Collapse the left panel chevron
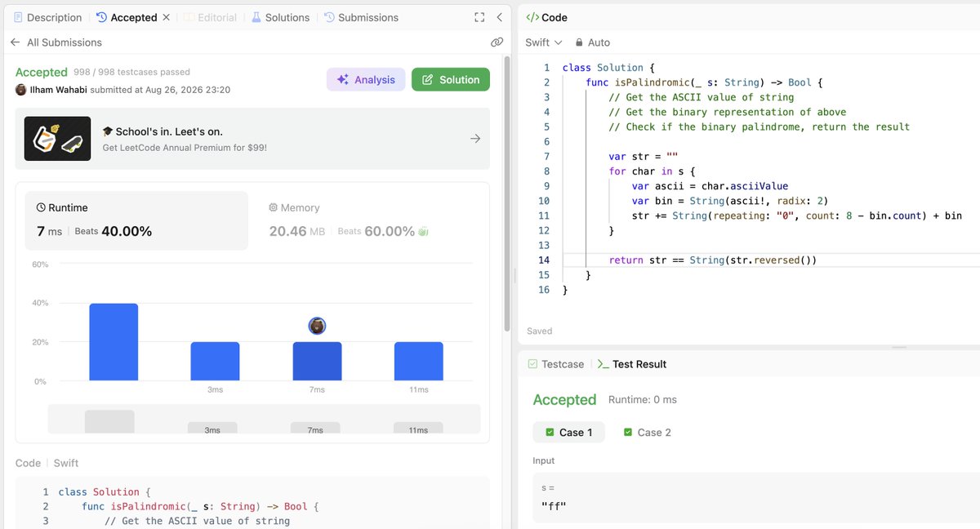 [x=499, y=17]
